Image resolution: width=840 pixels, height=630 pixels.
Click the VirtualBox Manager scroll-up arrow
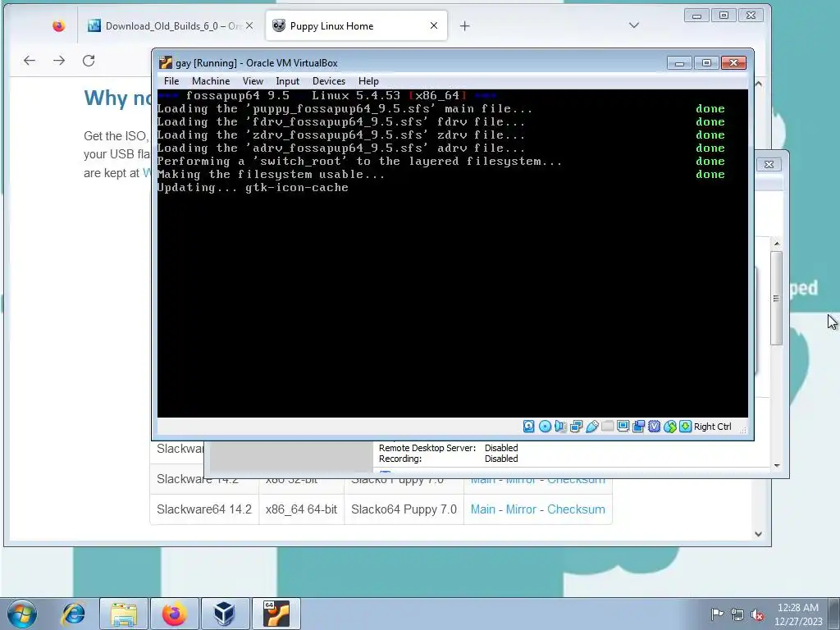(776, 244)
